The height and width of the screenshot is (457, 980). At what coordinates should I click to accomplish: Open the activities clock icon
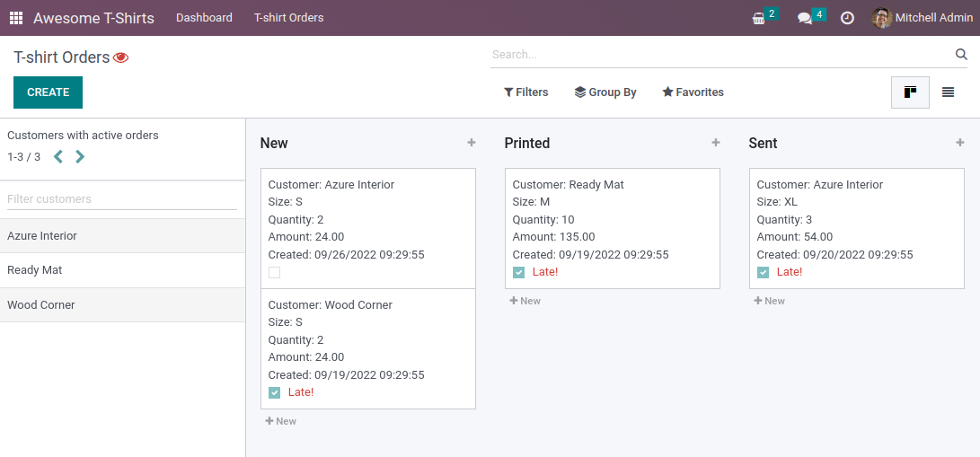tap(847, 18)
